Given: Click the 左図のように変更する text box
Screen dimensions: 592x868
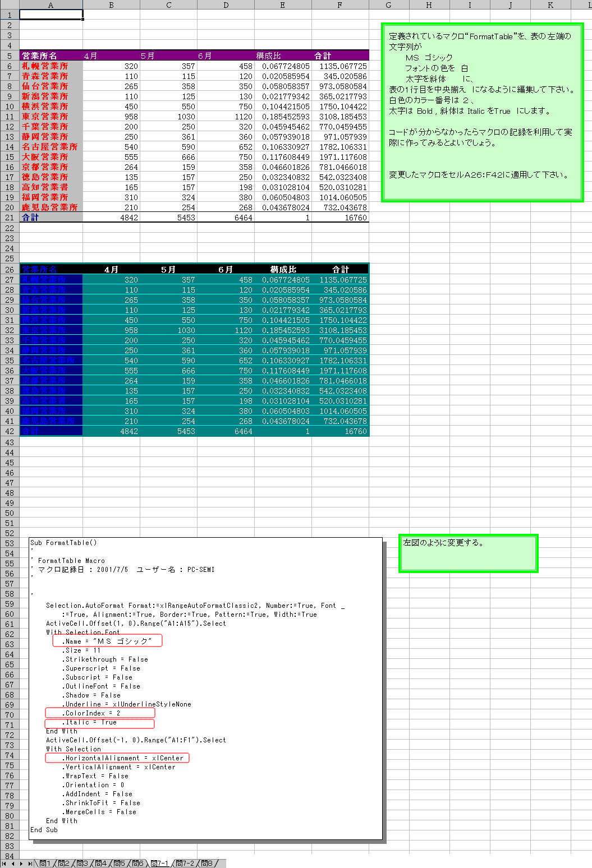Looking at the screenshot, I should coord(469,553).
